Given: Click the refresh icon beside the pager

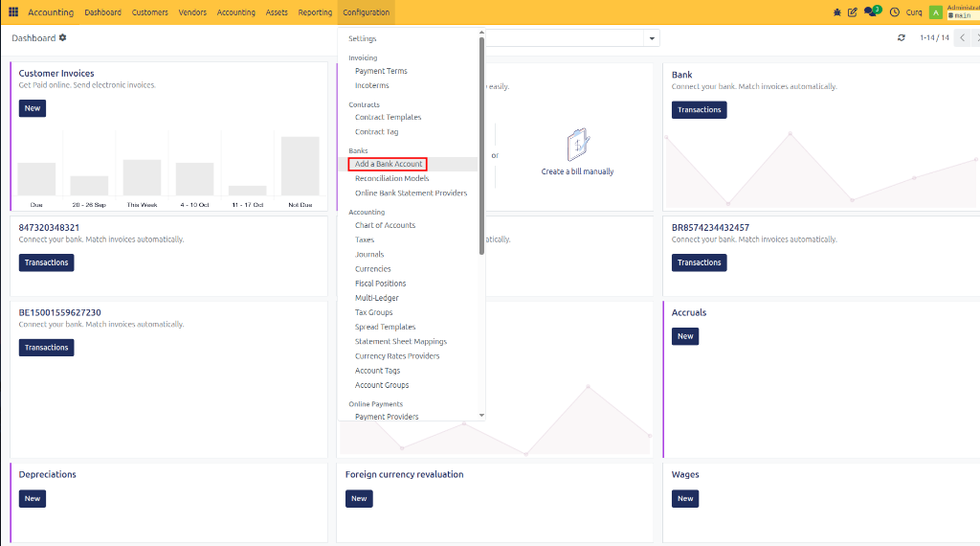Looking at the screenshot, I should [902, 37].
